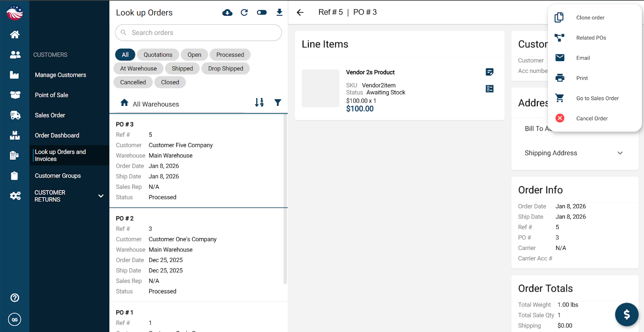The image size is (644, 332).
Task: Open the sort order icon near All Warehouses
Action: pos(259,103)
